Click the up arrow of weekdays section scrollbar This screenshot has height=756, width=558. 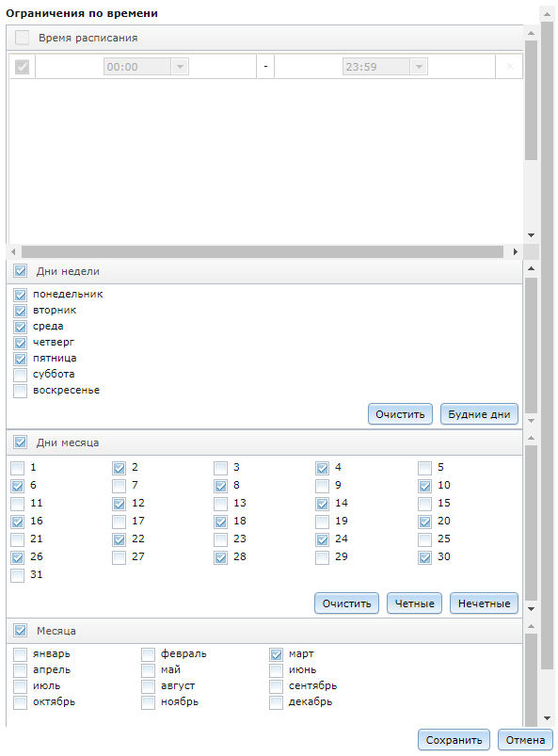tap(531, 268)
